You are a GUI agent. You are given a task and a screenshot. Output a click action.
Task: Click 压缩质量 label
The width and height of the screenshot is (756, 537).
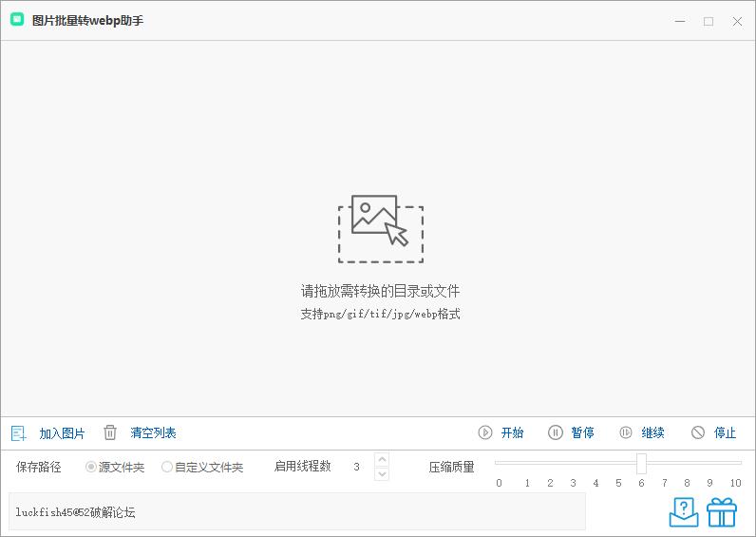pyautogui.click(x=452, y=467)
